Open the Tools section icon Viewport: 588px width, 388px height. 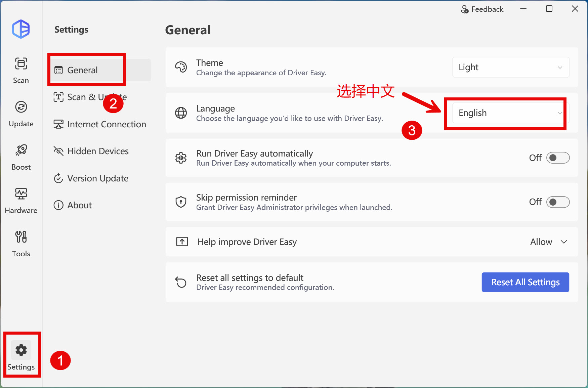21,237
